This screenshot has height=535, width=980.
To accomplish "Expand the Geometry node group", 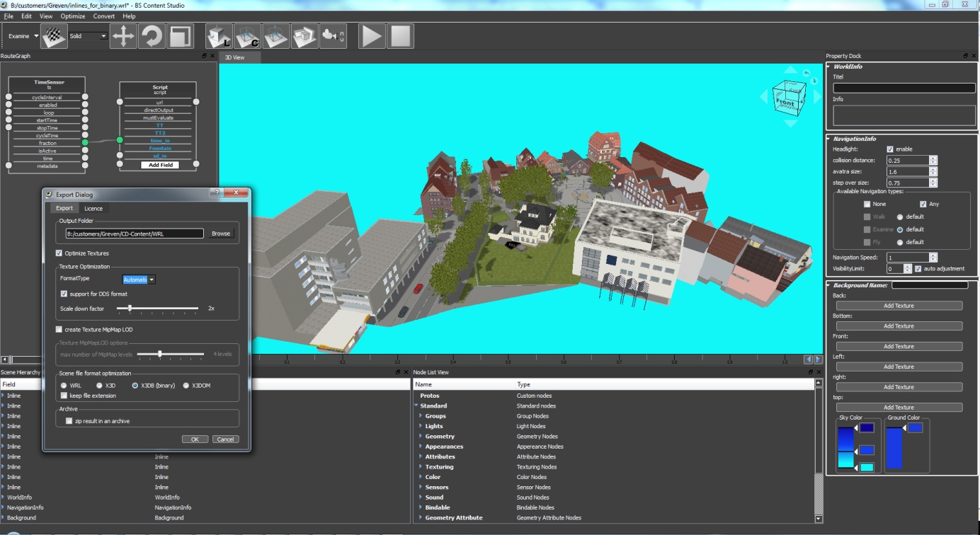I will (x=421, y=437).
